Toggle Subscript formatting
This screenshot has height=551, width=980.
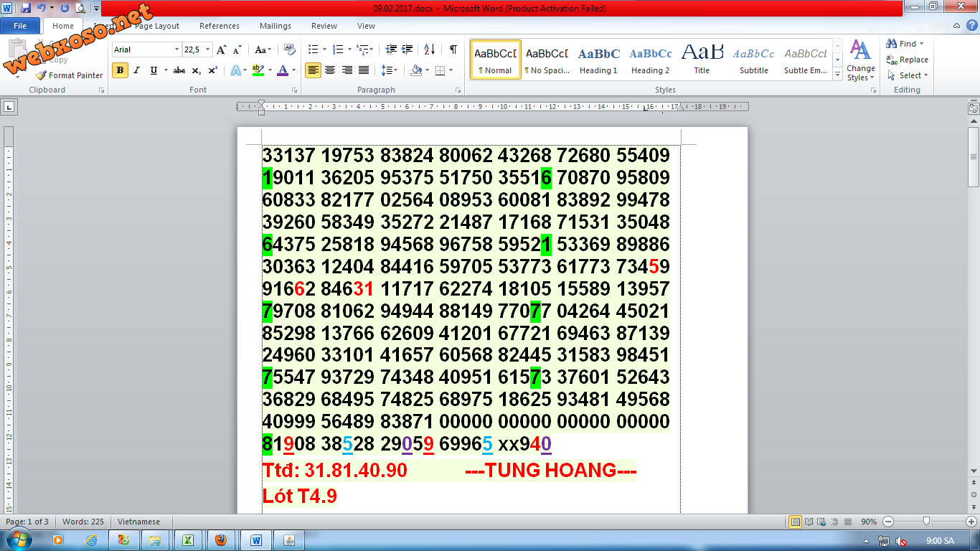197,70
